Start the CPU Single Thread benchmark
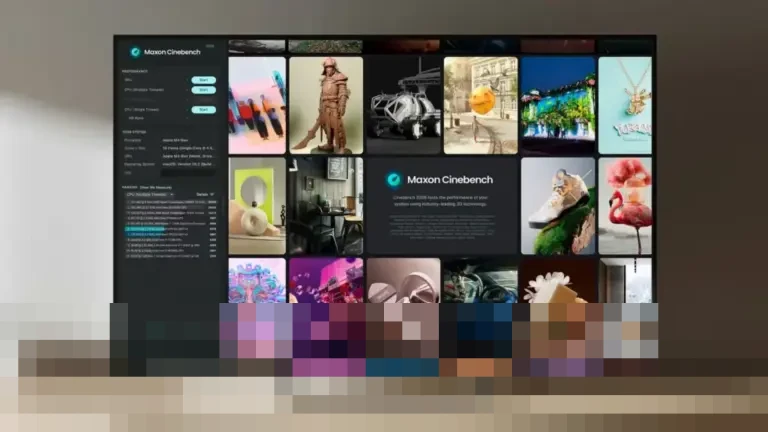 click(203, 110)
